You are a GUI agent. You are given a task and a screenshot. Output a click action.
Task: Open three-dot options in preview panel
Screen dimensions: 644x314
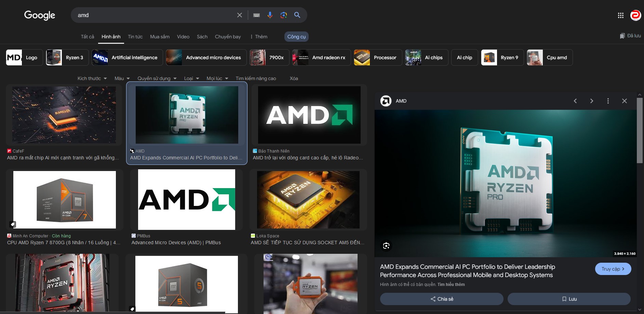(x=608, y=101)
